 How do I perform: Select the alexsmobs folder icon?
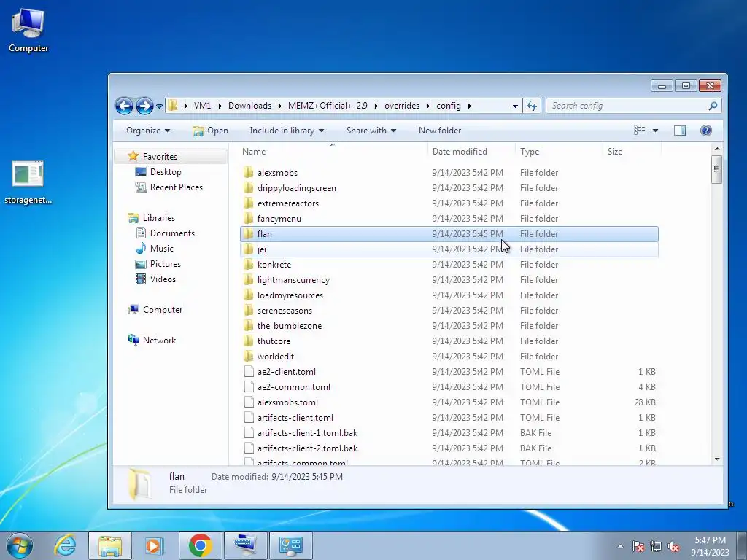(248, 172)
